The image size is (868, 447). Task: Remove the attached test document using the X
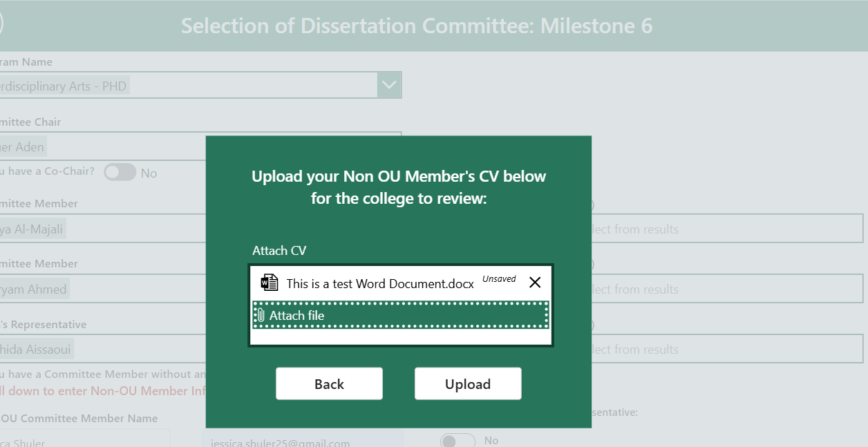point(534,281)
